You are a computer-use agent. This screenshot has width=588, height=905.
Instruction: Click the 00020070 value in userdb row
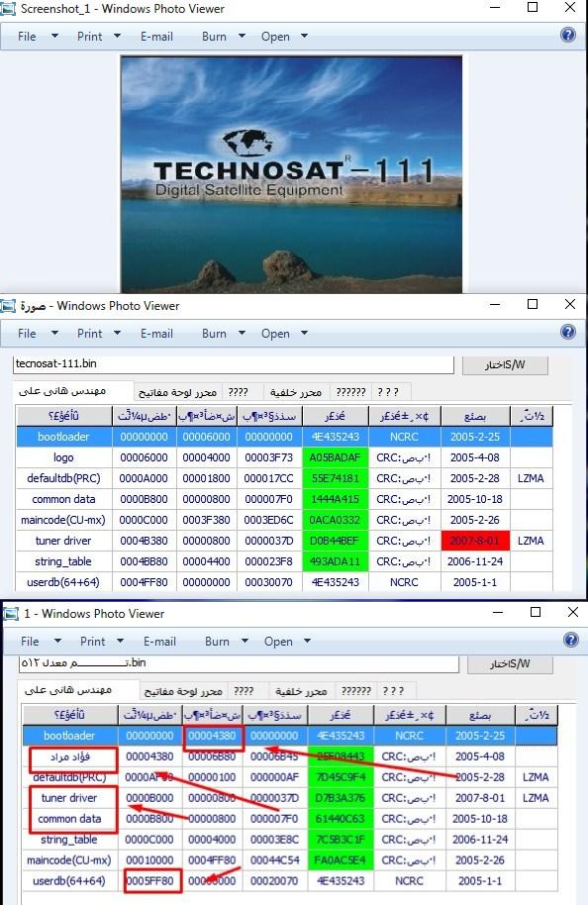click(x=274, y=881)
